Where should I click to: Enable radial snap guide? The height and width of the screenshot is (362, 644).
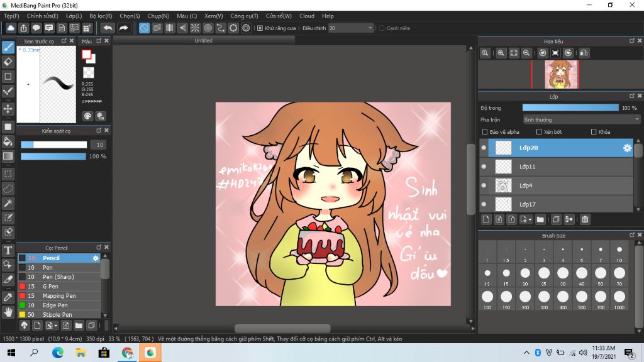(x=195, y=28)
